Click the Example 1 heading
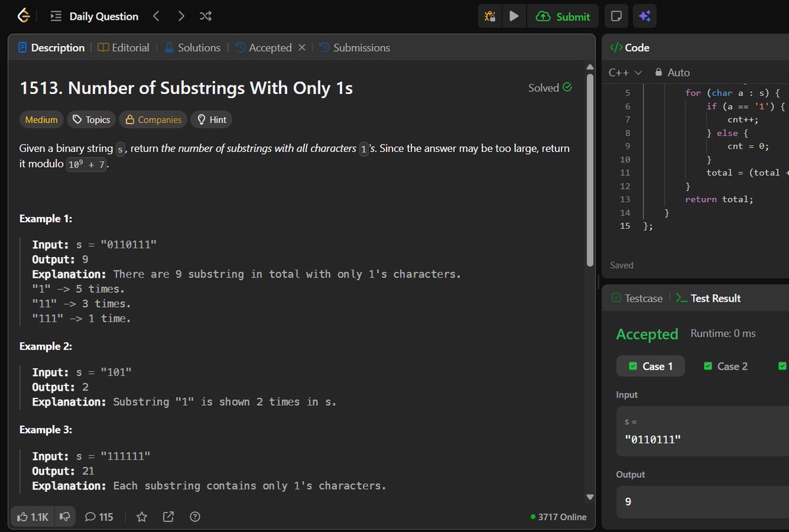Viewport: 789px width, 532px height. pos(45,218)
